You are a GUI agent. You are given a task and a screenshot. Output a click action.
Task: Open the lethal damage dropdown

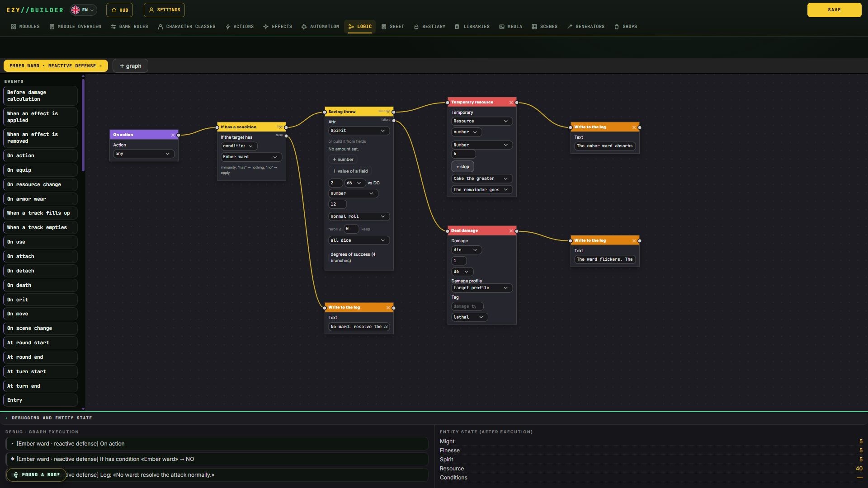pyautogui.click(x=470, y=318)
